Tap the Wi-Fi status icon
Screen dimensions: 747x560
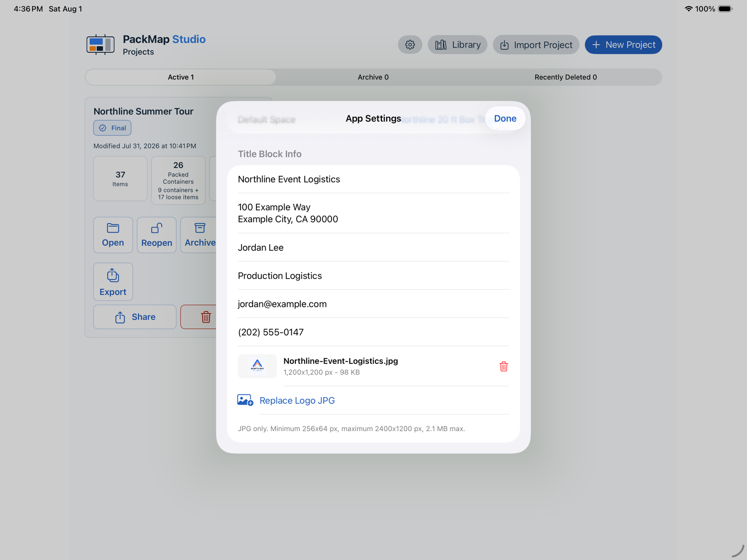point(688,9)
